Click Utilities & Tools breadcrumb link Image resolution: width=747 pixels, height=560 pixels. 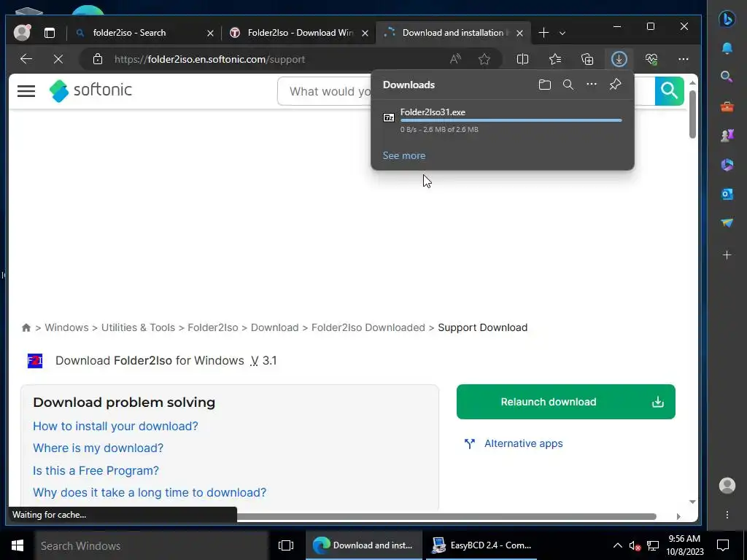[x=138, y=327]
